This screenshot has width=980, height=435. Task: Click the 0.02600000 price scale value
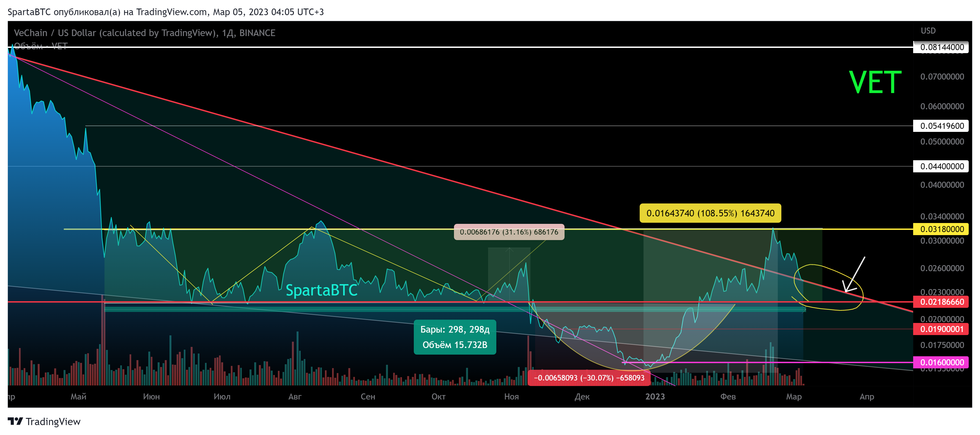coord(942,268)
